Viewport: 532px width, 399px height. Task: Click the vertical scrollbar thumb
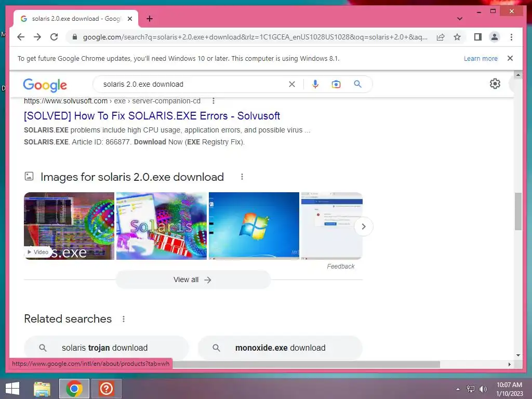click(518, 211)
